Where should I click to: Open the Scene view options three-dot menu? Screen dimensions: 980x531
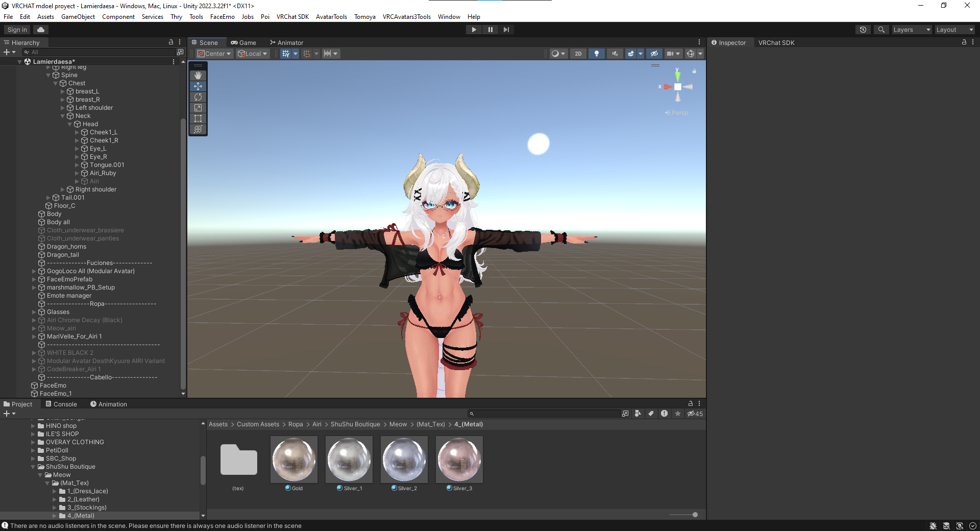(699, 42)
